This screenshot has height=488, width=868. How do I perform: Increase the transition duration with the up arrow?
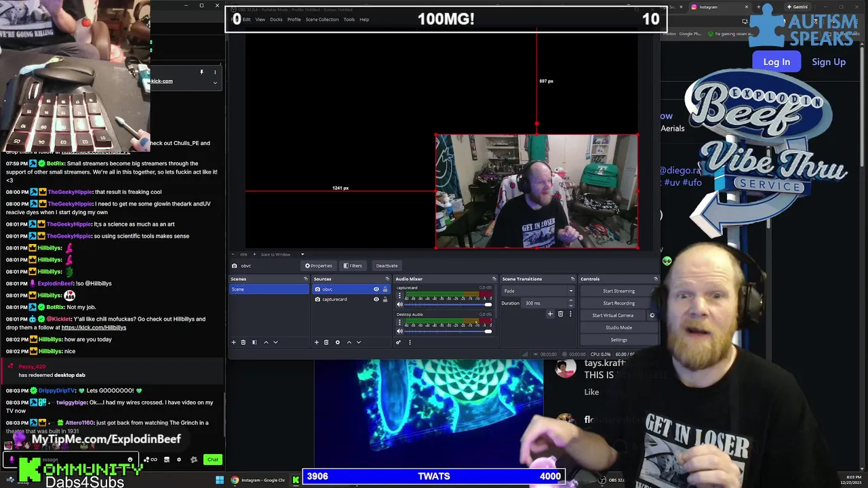click(x=570, y=300)
